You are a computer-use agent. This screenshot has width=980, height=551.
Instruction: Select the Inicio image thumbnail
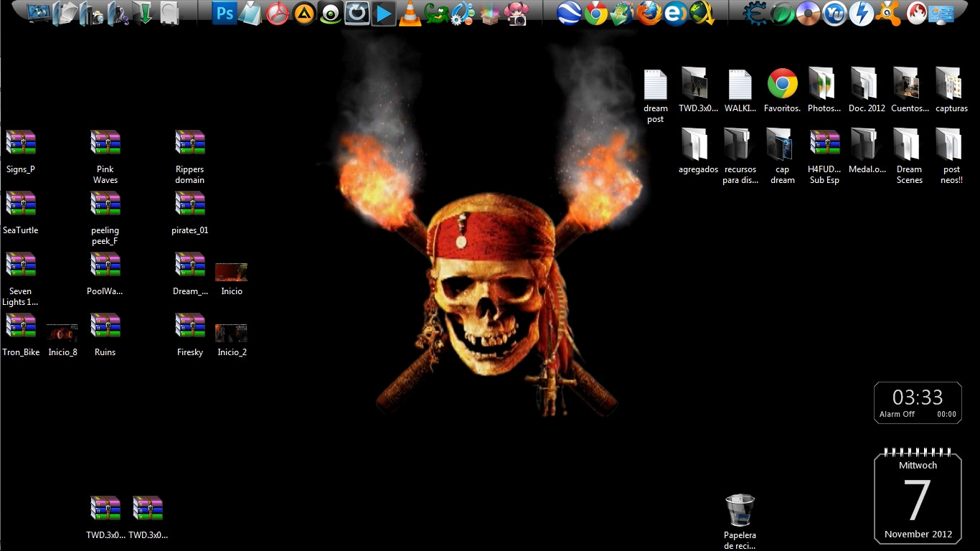point(232,279)
